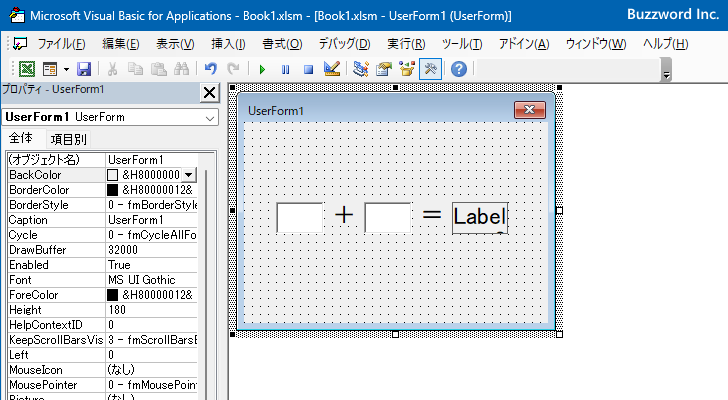
Task: Open the デバッグ(D) menu
Action: tap(344, 44)
